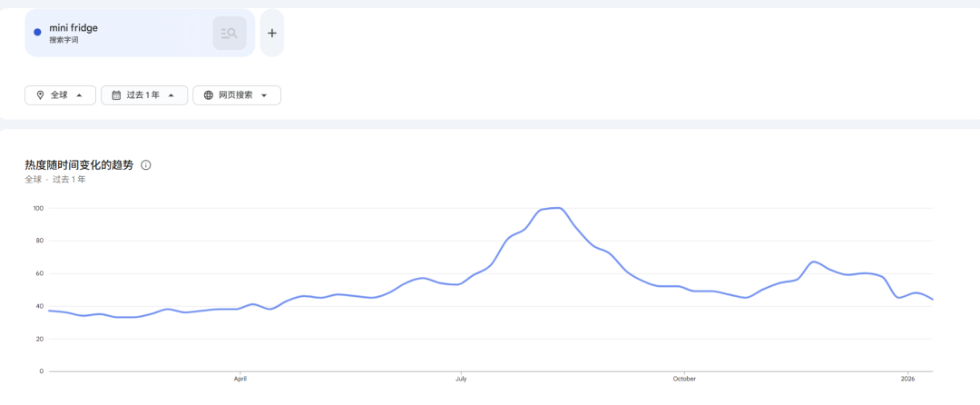Click the 全球 · 过去 1 年 chart subtitle

(55, 180)
